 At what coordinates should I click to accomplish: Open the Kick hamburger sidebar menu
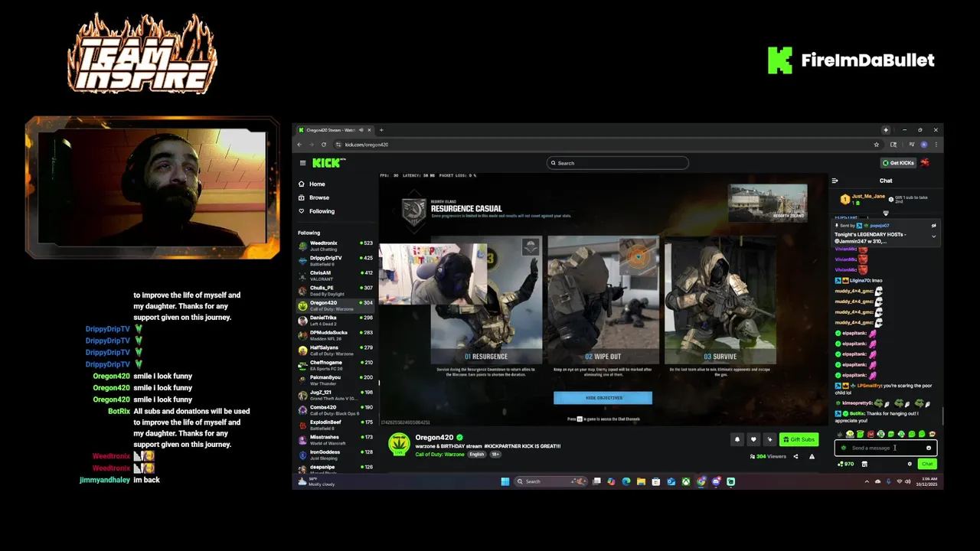[302, 163]
